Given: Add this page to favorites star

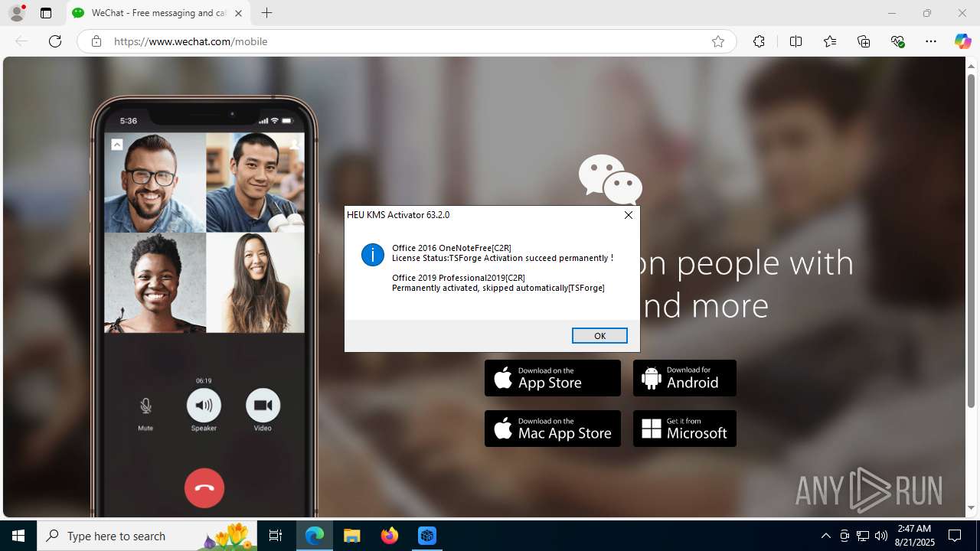Looking at the screenshot, I should tap(717, 41).
